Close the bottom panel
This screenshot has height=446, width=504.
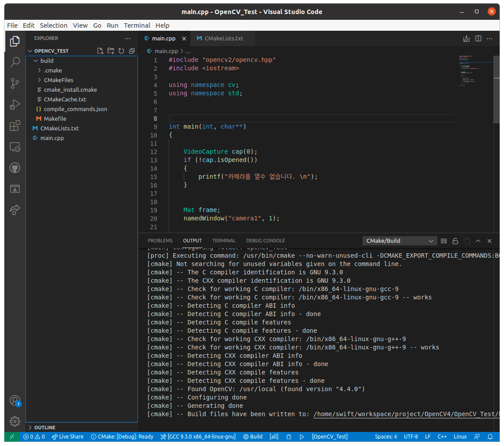pos(489,241)
